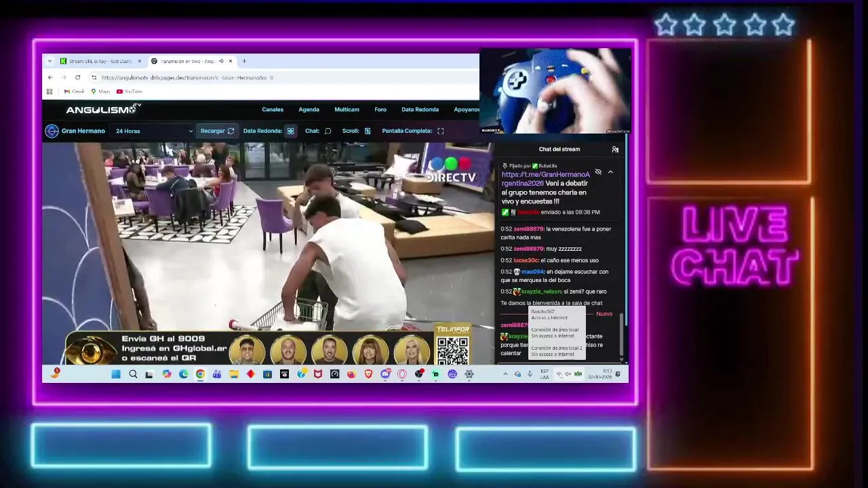Viewport: 868px width, 488px height.
Task: Open the network tray icon
Action: point(559,374)
